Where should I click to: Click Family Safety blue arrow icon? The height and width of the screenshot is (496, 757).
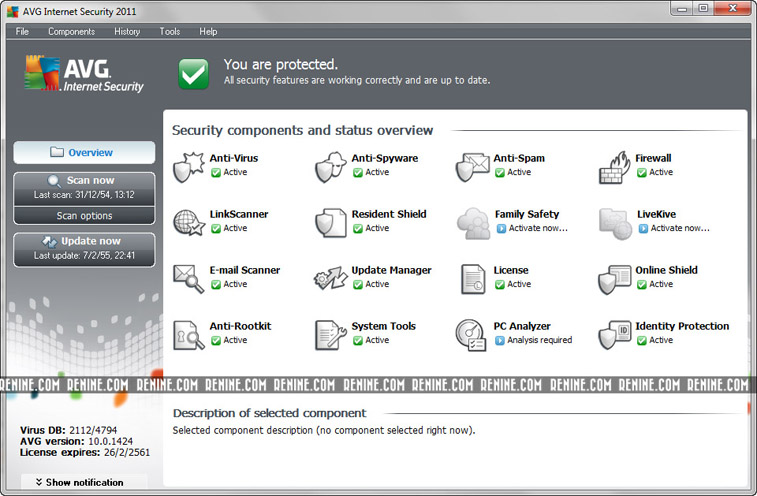(501, 228)
